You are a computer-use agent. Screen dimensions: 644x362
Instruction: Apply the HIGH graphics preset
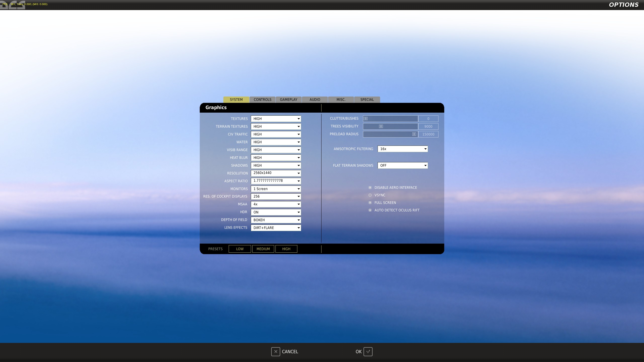pyautogui.click(x=286, y=249)
